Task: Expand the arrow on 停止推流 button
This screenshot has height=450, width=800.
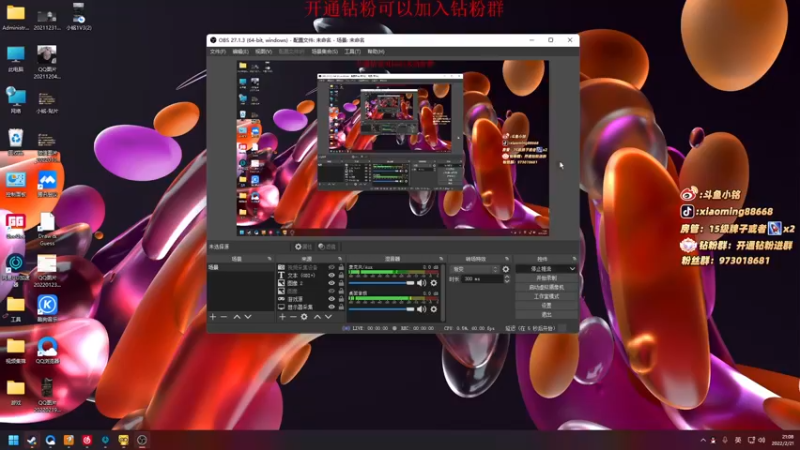Action: pyautogui.click(x=572, y=269)
